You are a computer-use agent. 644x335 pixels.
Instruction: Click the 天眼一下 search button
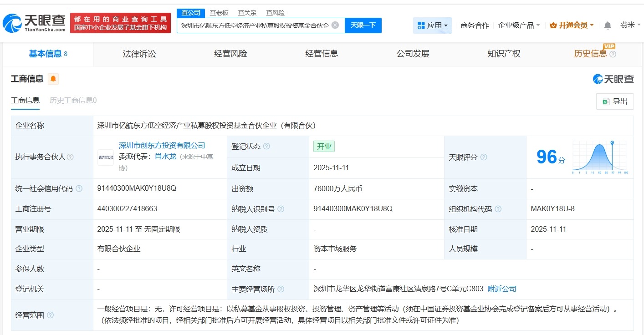[x=364, y=25]
